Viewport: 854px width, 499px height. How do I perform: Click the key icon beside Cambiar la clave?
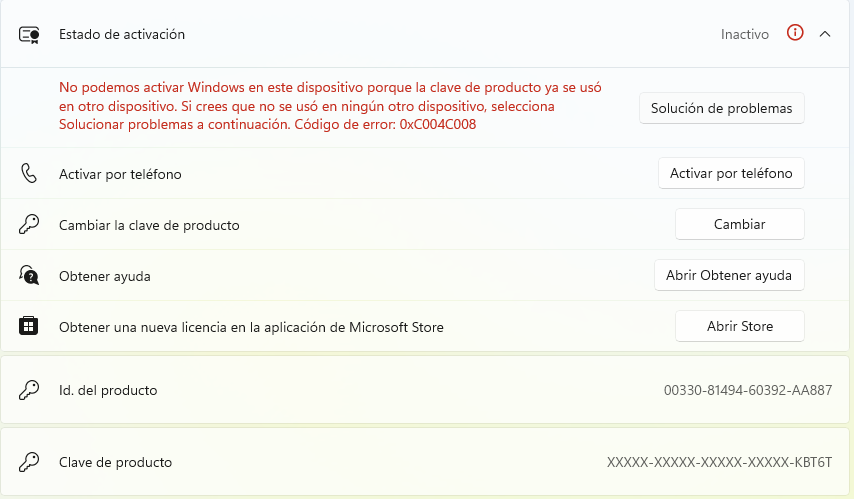click(29, 224)
